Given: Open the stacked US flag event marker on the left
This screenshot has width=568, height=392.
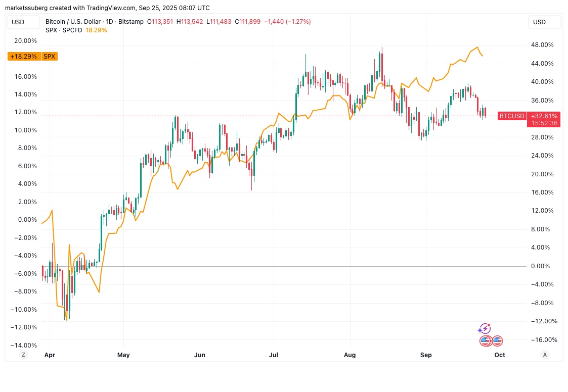Looking at the screenshot, I should point(486,340).
